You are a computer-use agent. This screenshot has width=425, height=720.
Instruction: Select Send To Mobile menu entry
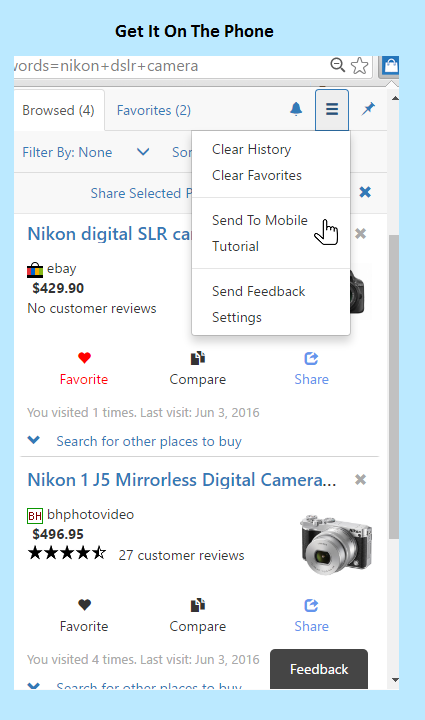coord(260,220)
